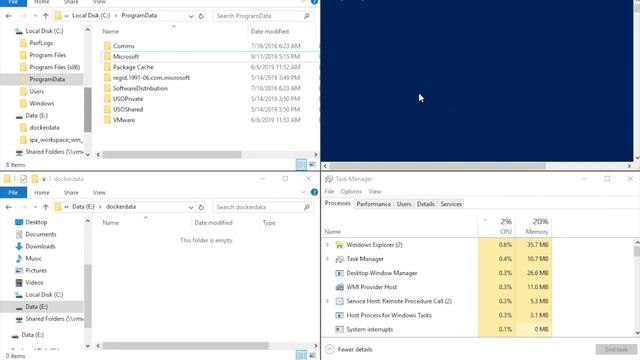Go back in ProgramData window
640x360 pixels.
[x=9, y=16]
